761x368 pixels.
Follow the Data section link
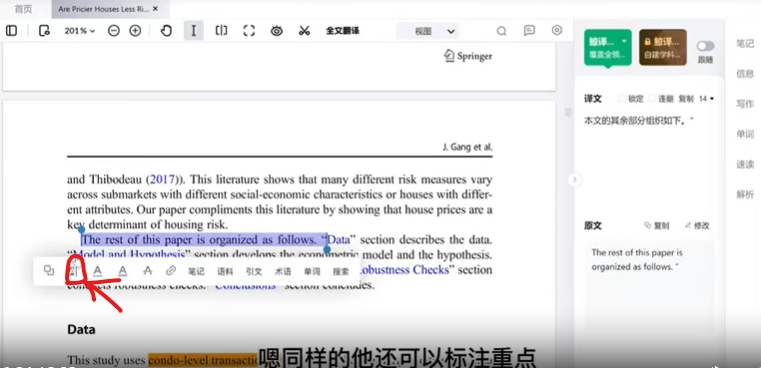click(x=338, y=240)
